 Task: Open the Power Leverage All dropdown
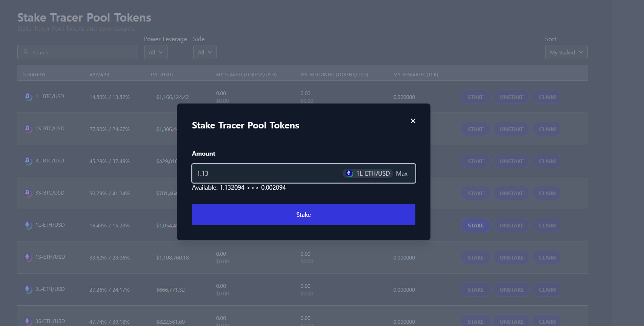click(x=156, y=52)
